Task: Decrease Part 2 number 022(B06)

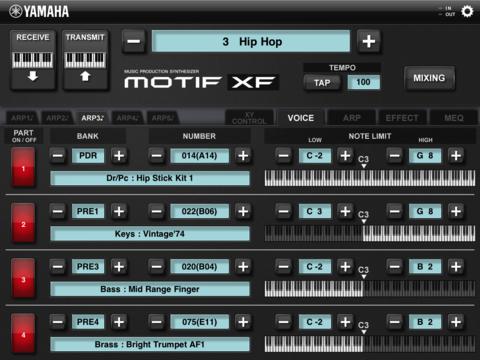Action: tap(157, 211)
